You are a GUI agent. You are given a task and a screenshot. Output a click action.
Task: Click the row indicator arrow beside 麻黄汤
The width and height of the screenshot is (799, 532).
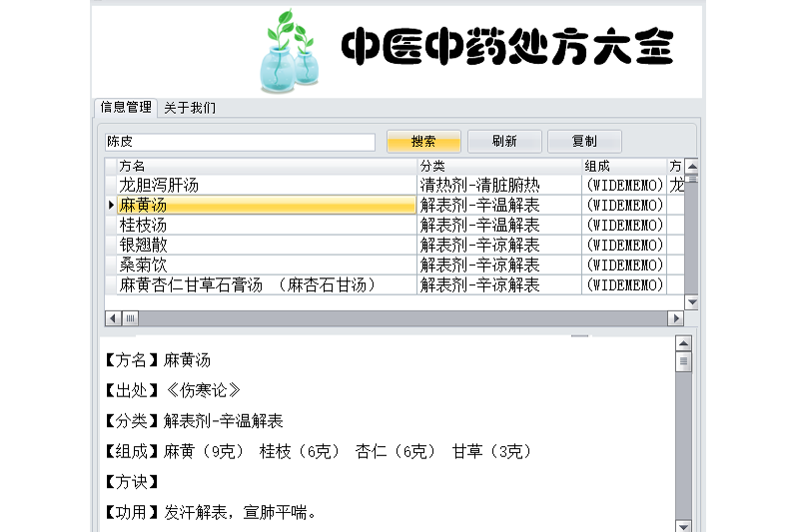[x=111, y=205]
